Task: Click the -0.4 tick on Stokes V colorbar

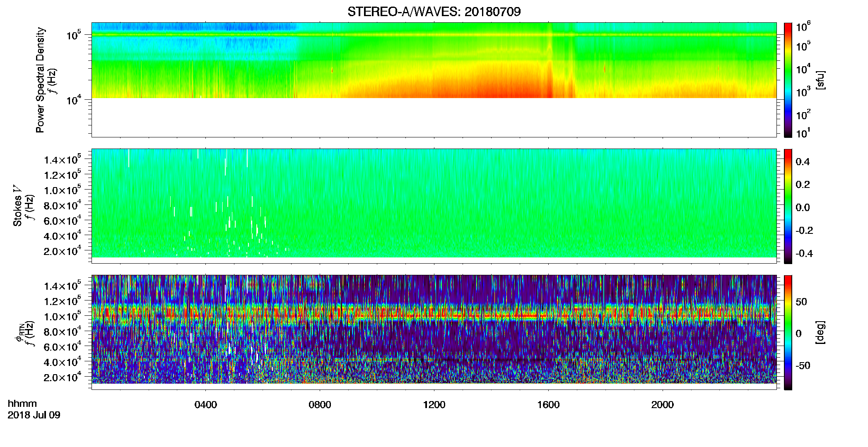Action: [x=804, y=253]
